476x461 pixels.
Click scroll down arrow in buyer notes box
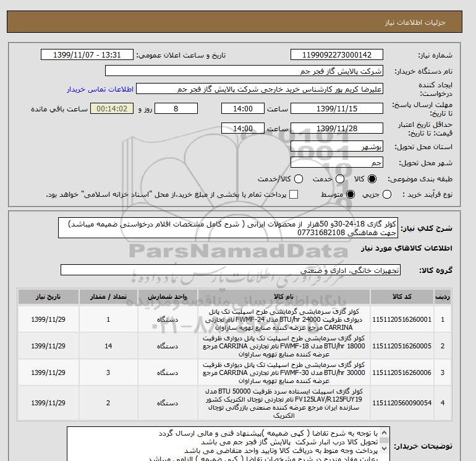pos(384,448)
